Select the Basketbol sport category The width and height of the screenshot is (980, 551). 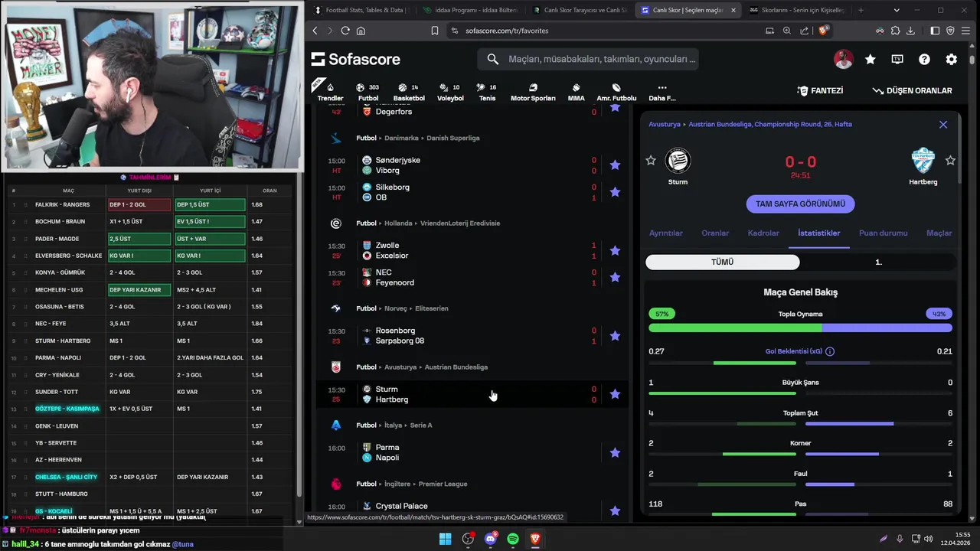tap(409, 92)
